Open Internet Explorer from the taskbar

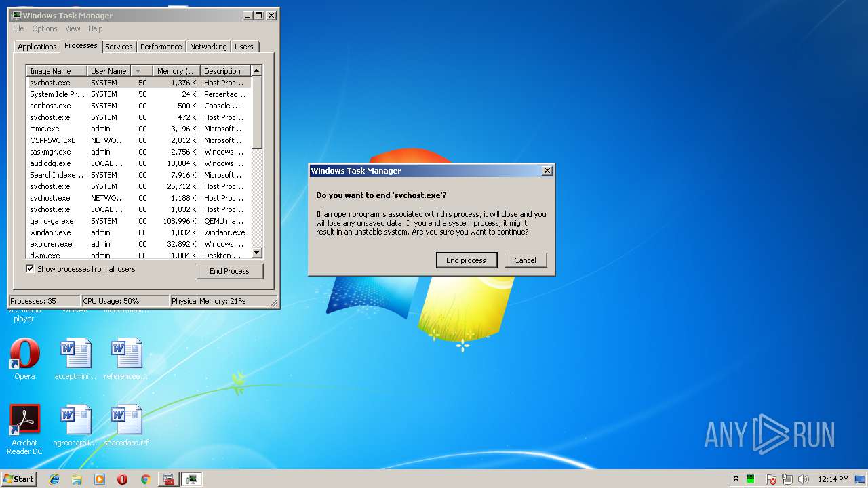pyautogui.click(x=54, y=479)
